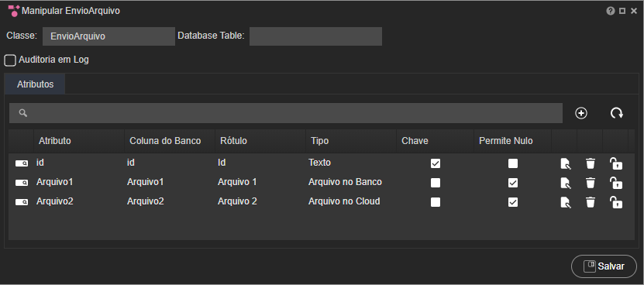644x285 pixels.
Task: Select the Atributos tab
Action: click(x=36, y=84)
